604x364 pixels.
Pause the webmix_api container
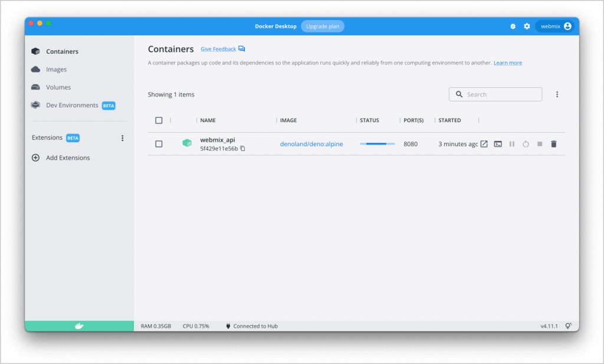[512, 144]
